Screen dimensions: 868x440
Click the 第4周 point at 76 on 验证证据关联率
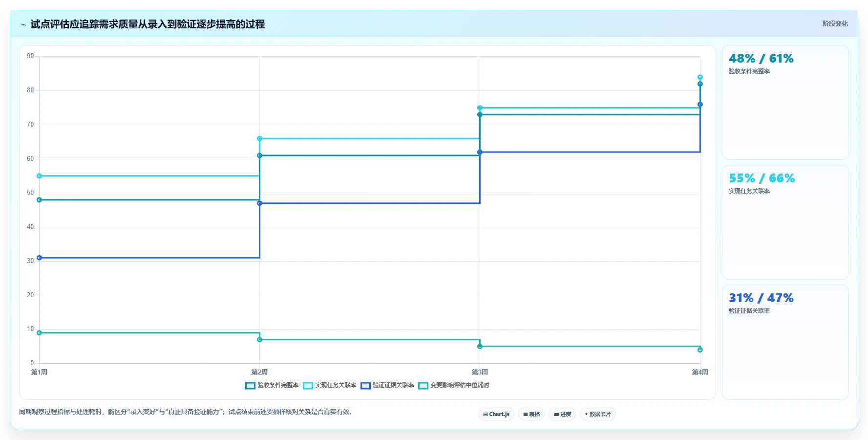tap(700, 105)
